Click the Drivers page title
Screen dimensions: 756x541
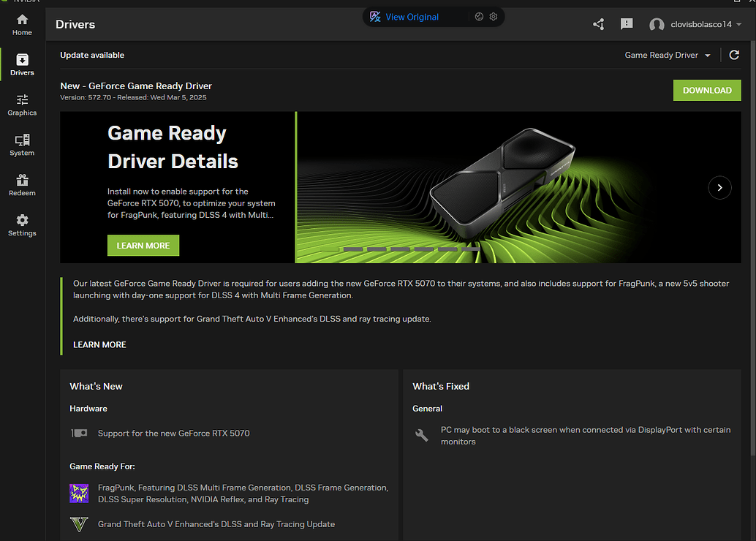75,25
